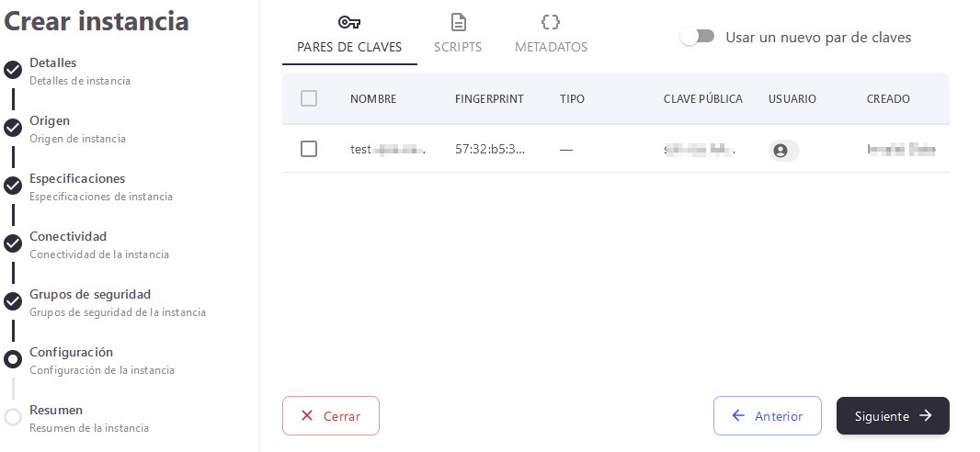Click the user avatar icon in row
The height and width of the screenshot is (452, 980).
click(781, 151)
